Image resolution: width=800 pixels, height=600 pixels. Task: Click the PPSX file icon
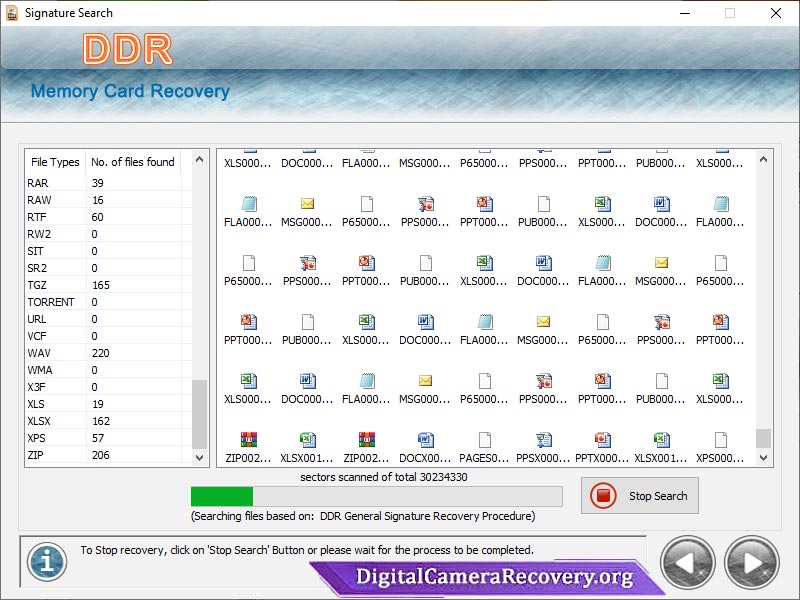click(x=543, y=440)
